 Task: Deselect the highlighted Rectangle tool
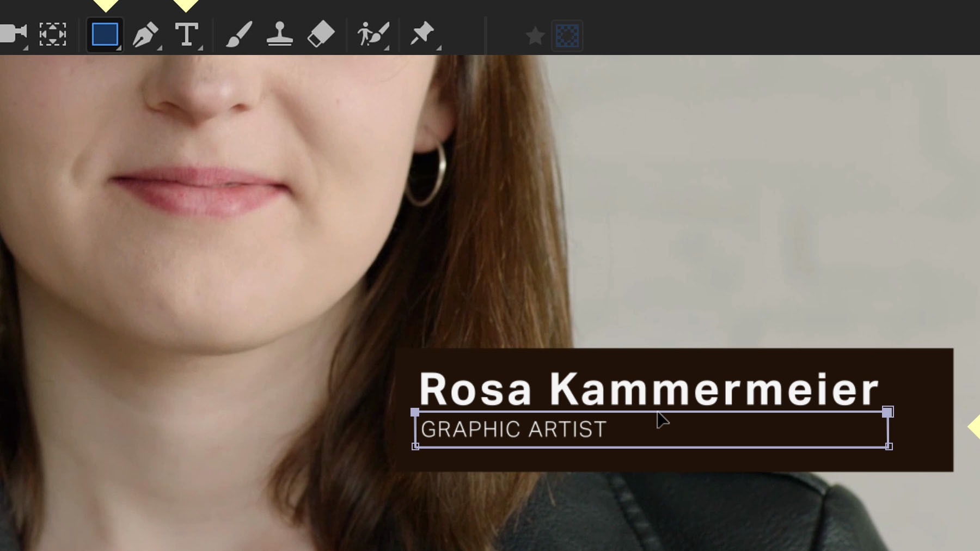(103, 35)
